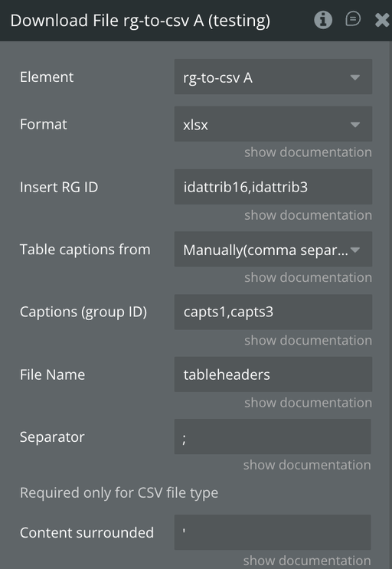The height and width of the screenshot is (569, 392).
Task: Click the Format dropdown arrow
Action: 355,125
